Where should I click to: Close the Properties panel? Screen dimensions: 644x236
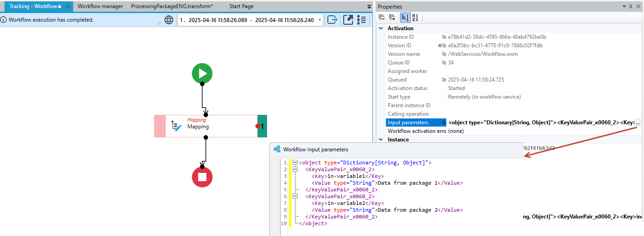[639, 6]
